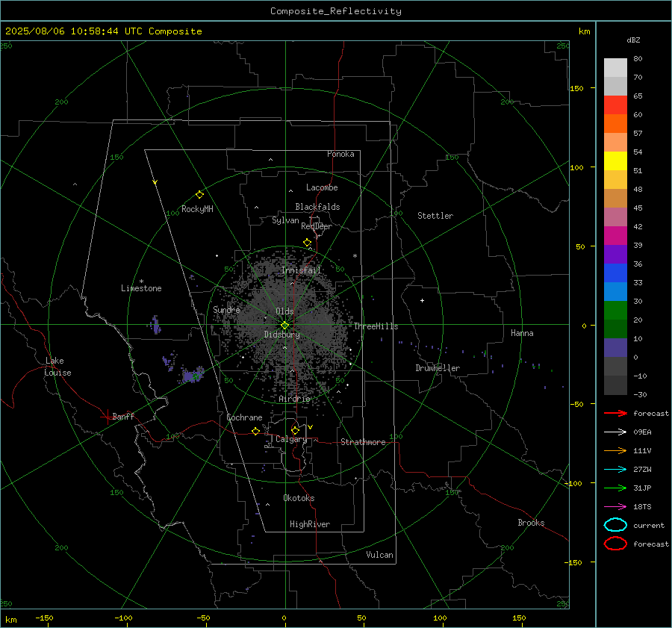Click the Ponoka label

tap(340, 154)
